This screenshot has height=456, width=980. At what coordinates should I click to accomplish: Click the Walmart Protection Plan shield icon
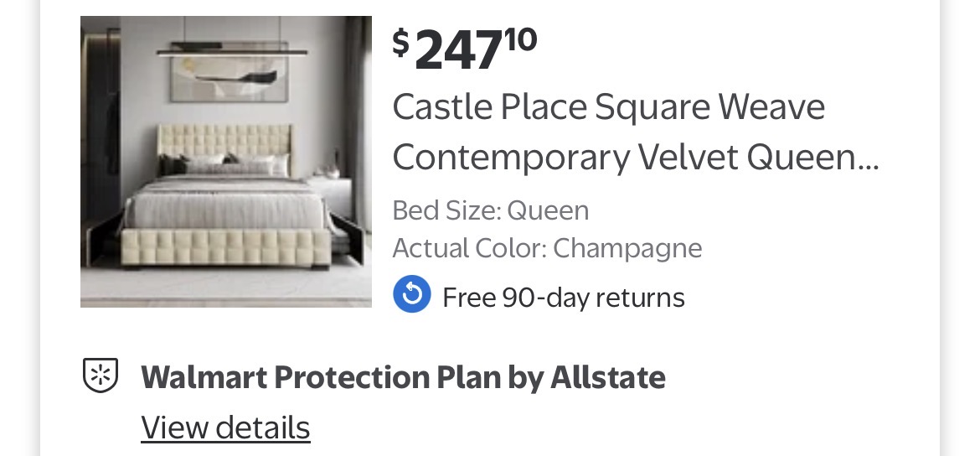click(x=100, y=376)
